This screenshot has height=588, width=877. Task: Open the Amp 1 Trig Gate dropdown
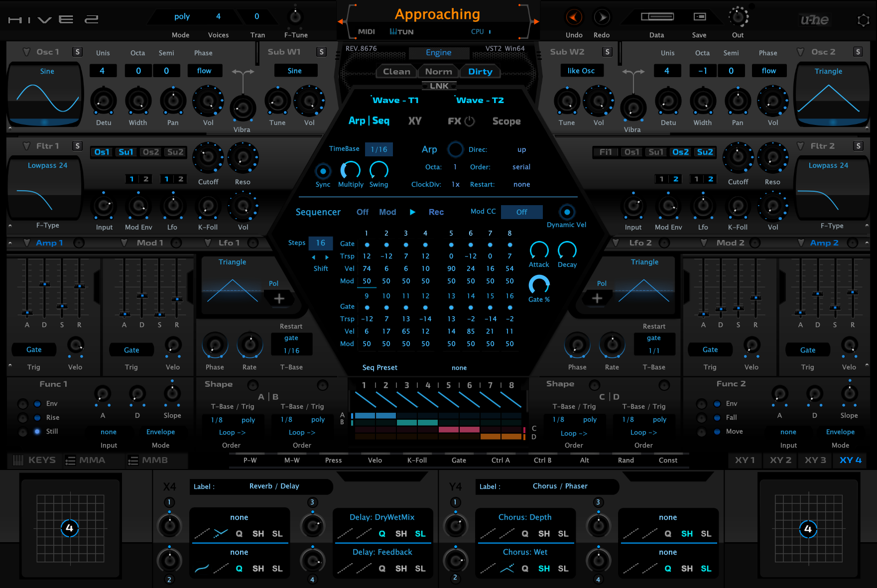34,350
